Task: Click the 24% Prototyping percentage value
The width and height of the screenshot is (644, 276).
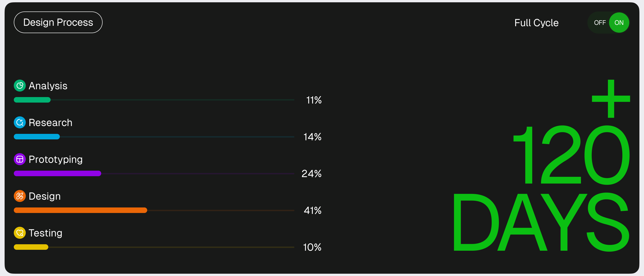Action: [x=311, y=173]
